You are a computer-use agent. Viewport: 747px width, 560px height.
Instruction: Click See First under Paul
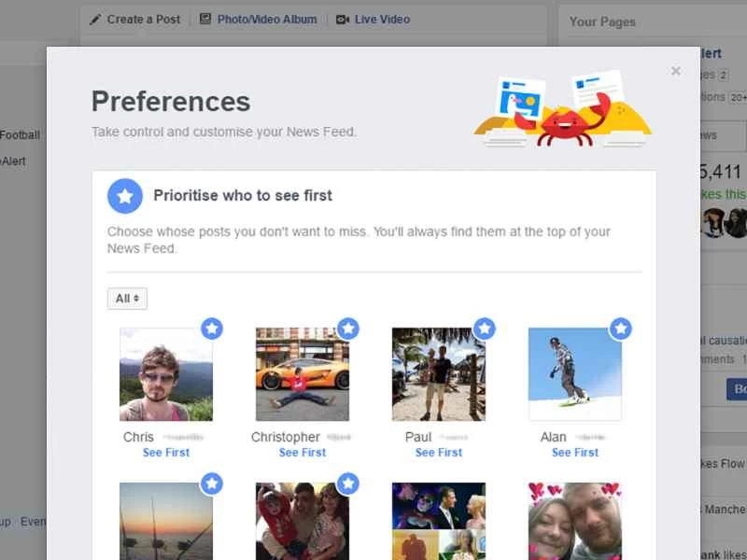(438, 453)
